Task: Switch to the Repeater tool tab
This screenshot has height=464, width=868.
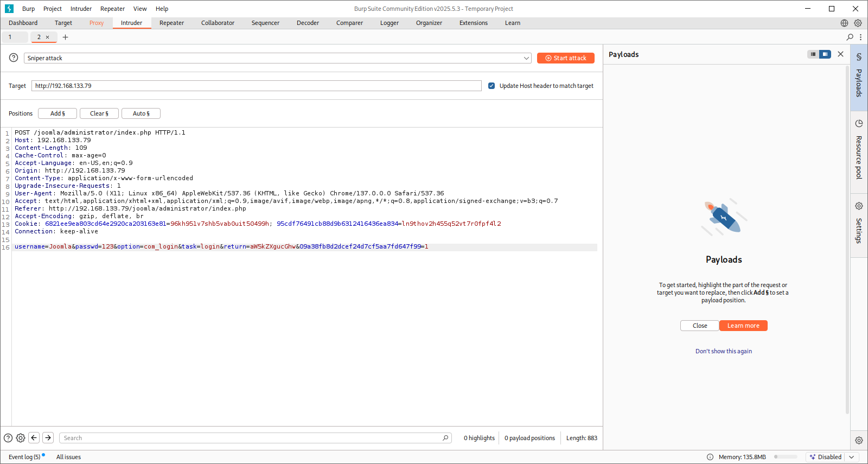Action: coord(171,23)
